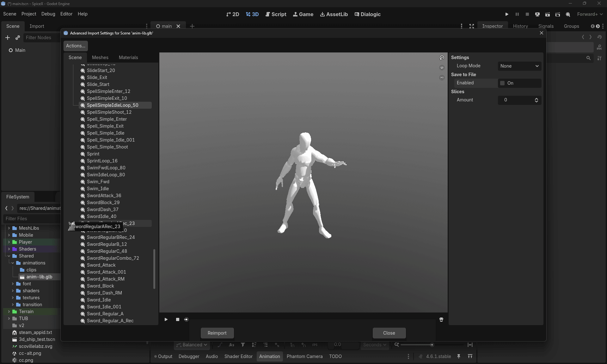Play the animation preview in import dialog
607x364 pixels.
[166, 319]
